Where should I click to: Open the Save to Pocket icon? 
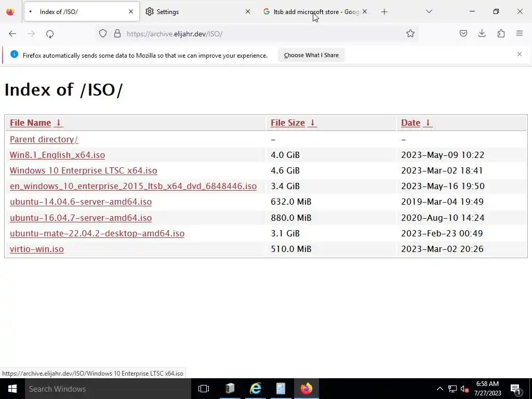coord(463,34)
